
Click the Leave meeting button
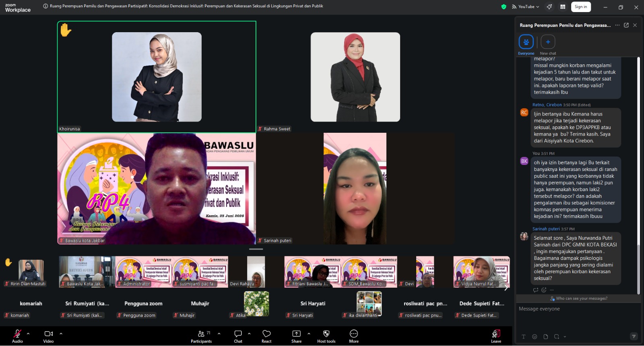[x=496, y=336]
